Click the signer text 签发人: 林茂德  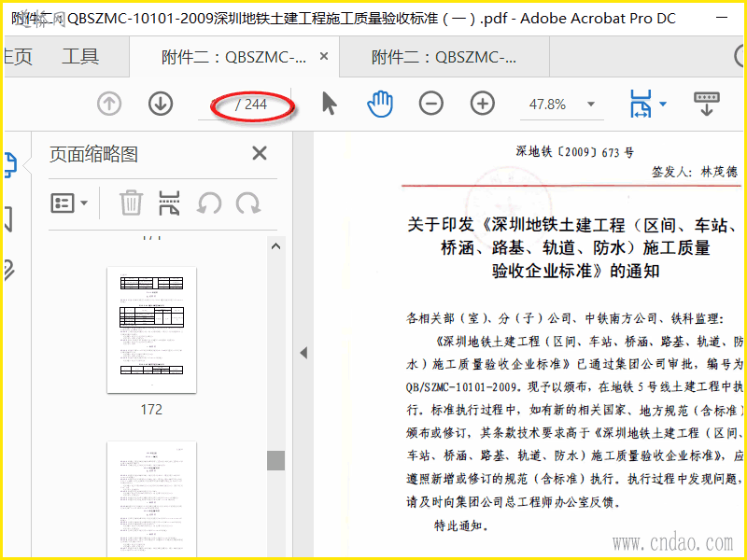click(695, 172)
